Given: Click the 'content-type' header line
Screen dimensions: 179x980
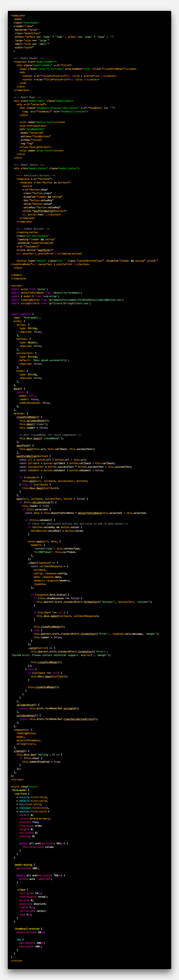Looking at the screenshot, I should (57, 549).
